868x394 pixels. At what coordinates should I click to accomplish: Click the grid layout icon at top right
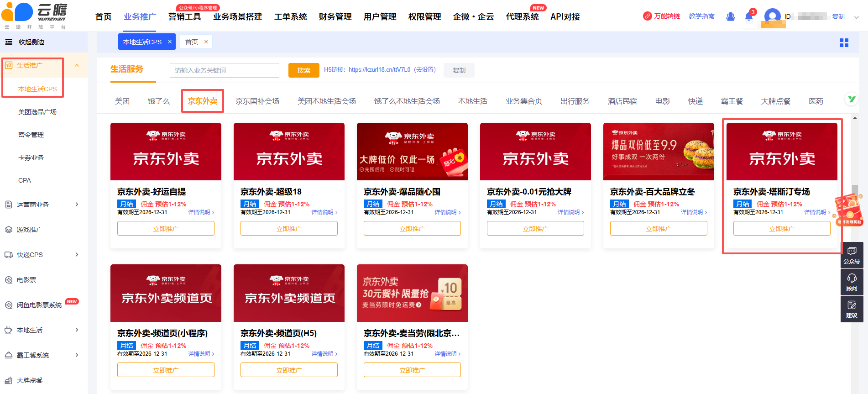[x=844, y=42]
